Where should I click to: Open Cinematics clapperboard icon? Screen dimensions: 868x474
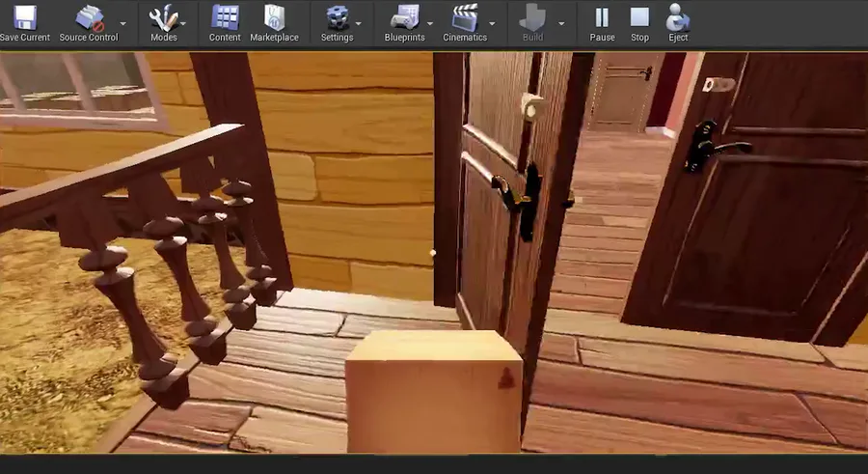point(465,17)
